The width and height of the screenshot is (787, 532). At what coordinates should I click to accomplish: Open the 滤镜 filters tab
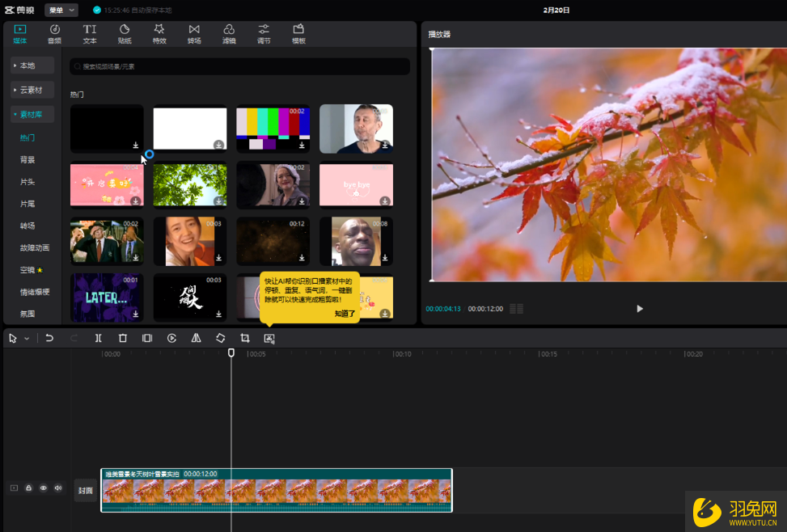coord(229,34)
